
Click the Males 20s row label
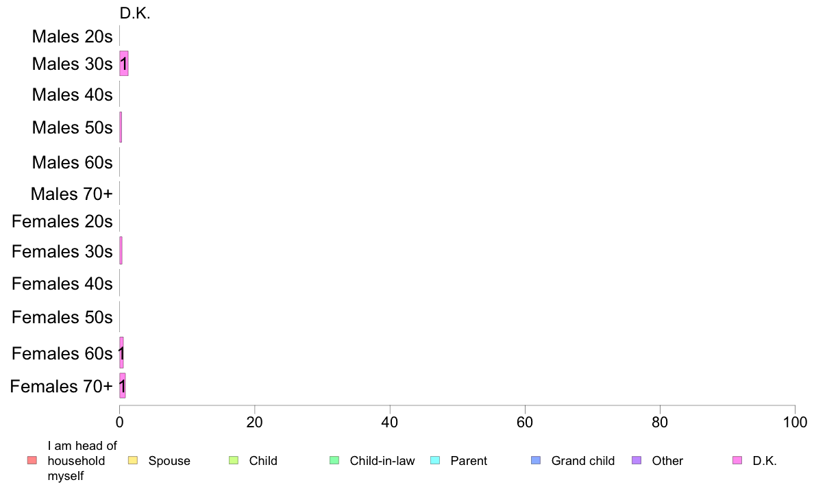coord(72,36)
